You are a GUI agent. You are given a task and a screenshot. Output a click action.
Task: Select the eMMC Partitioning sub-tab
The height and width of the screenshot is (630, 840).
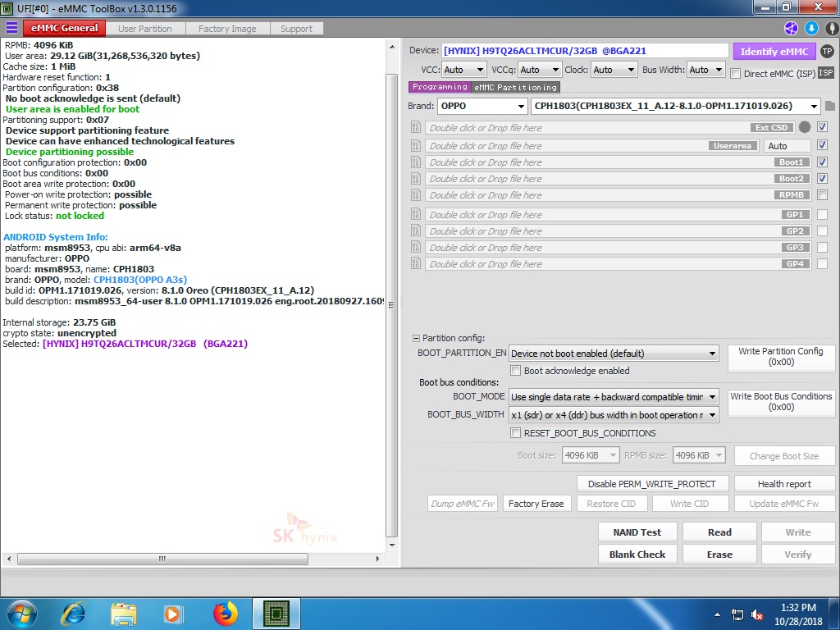click(x=515, y=87)
